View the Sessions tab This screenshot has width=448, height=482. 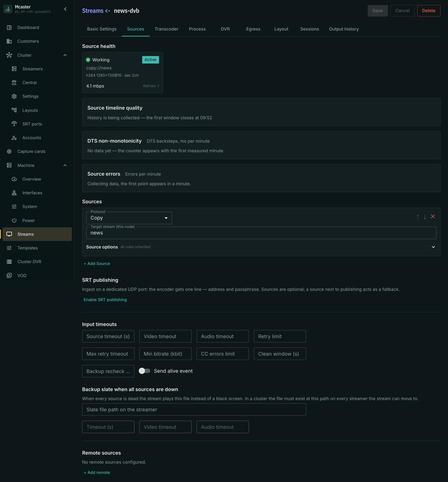(310, 29)
